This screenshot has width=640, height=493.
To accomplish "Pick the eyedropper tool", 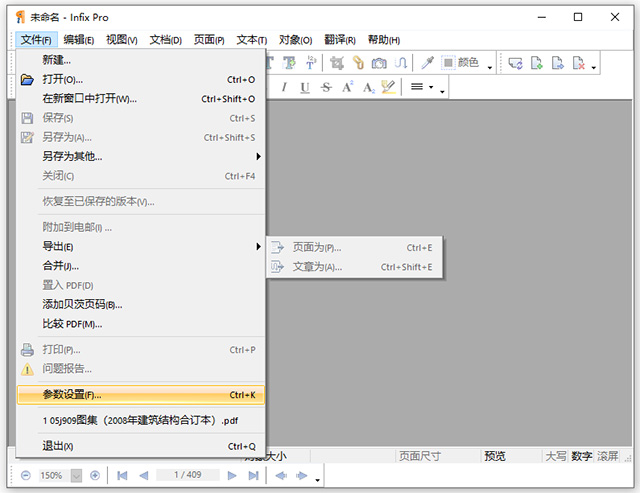I will coord(427,63).
